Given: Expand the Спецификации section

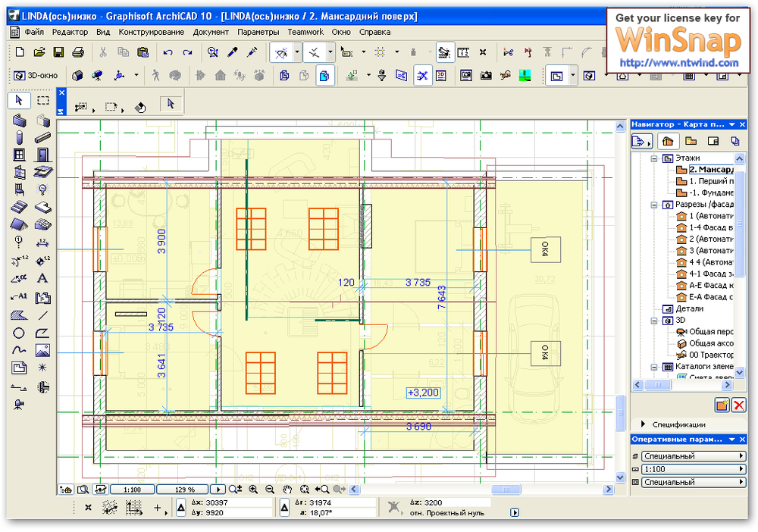Looking at the screenshot, I should click(644, 424).
